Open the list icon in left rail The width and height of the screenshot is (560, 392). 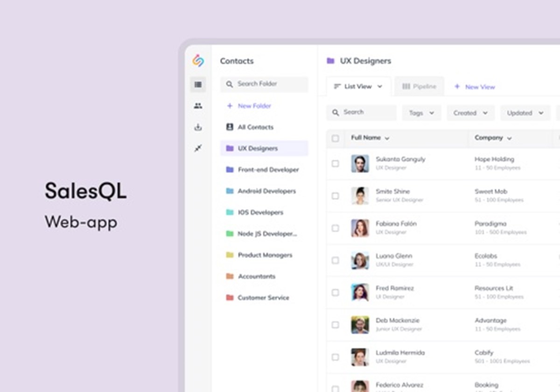(x=198, y=84)
